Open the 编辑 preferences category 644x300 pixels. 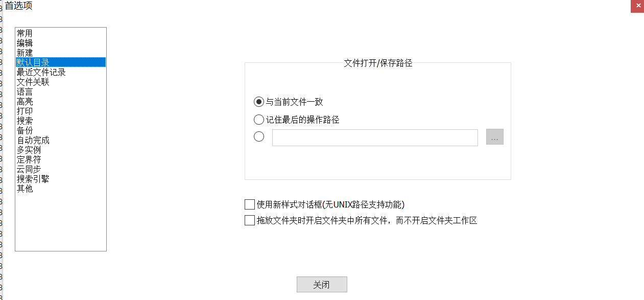(25, 43)
